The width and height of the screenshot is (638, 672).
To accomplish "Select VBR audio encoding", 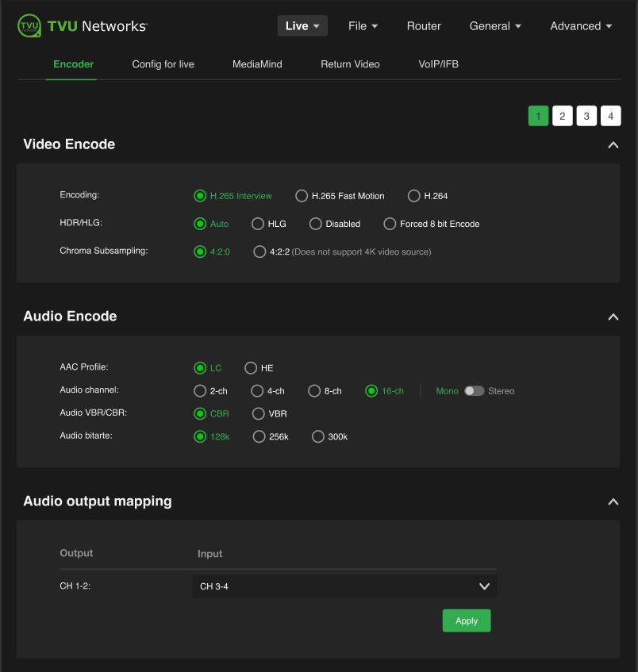I will [258, 413].
